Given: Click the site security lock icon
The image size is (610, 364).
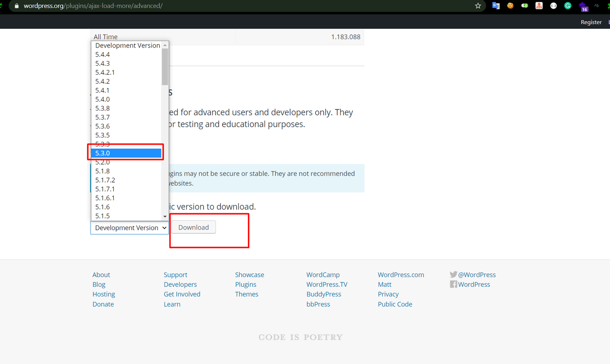Looking at the screenshot, I should coord(17,6).
